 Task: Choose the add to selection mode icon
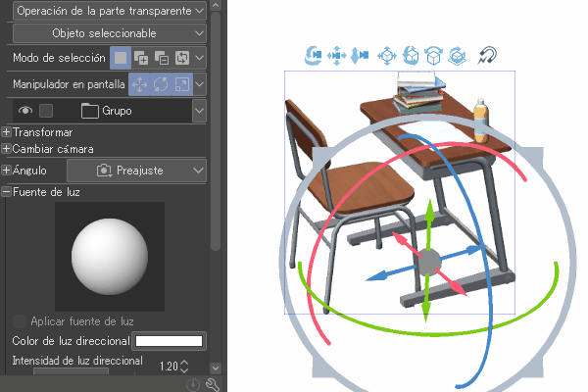141,58
